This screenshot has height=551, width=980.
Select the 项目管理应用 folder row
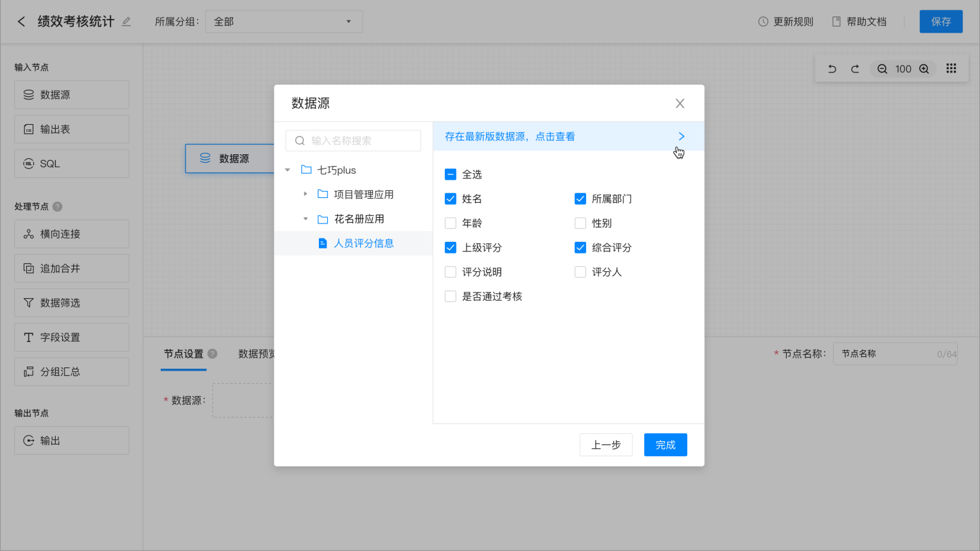click(353, 194)
